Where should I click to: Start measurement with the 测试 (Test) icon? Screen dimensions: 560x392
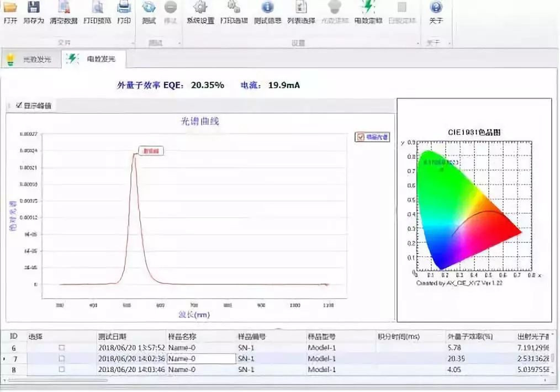click(149, 7)
